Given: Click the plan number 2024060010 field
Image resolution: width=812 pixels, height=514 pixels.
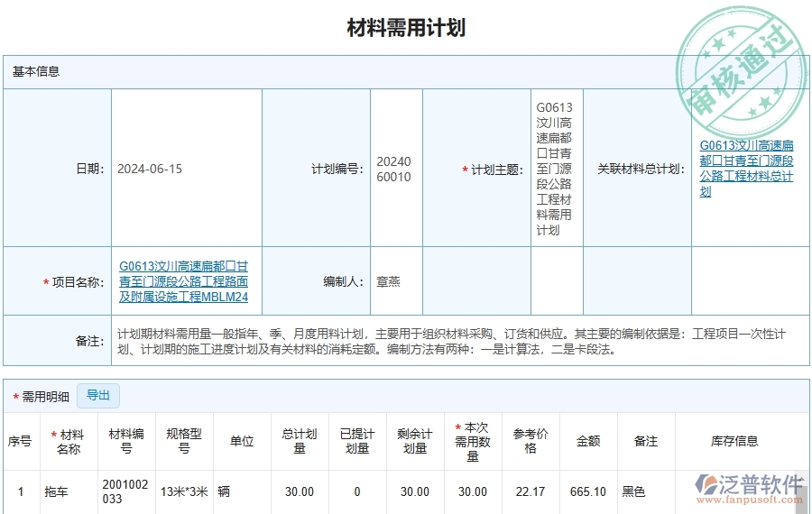Looking at the screenshot, I should pos(393,169).
